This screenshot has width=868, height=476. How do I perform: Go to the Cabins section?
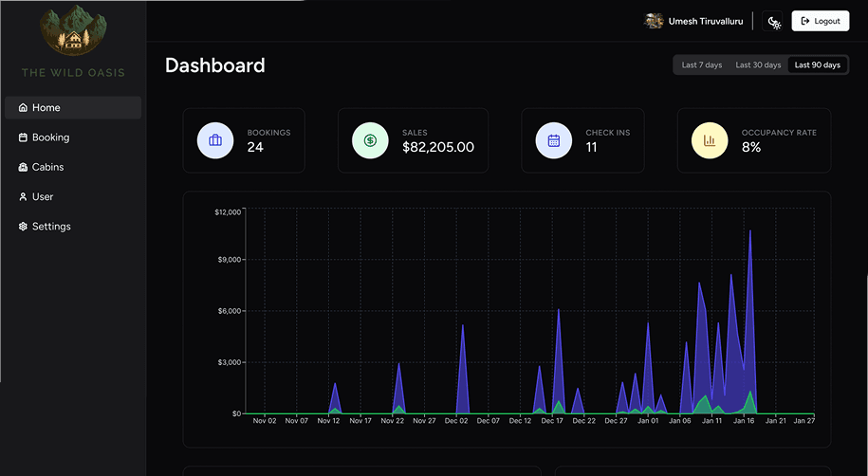click(47, 167)
